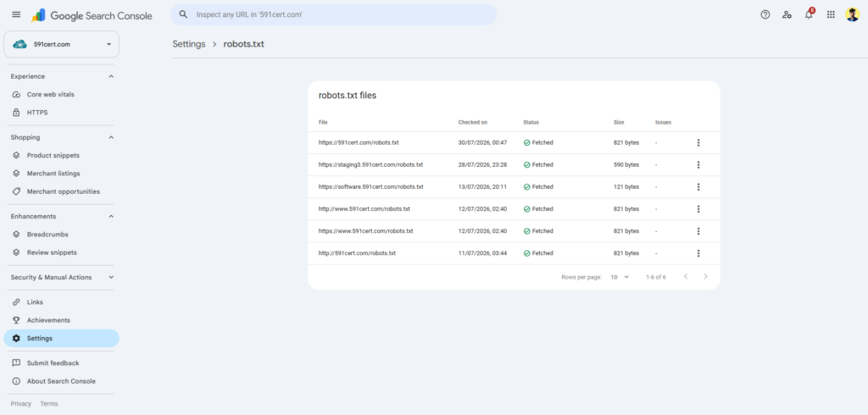Viewport: 868px width, 415px height.
Task: Open the Privacy link
Action: [21, 404]
